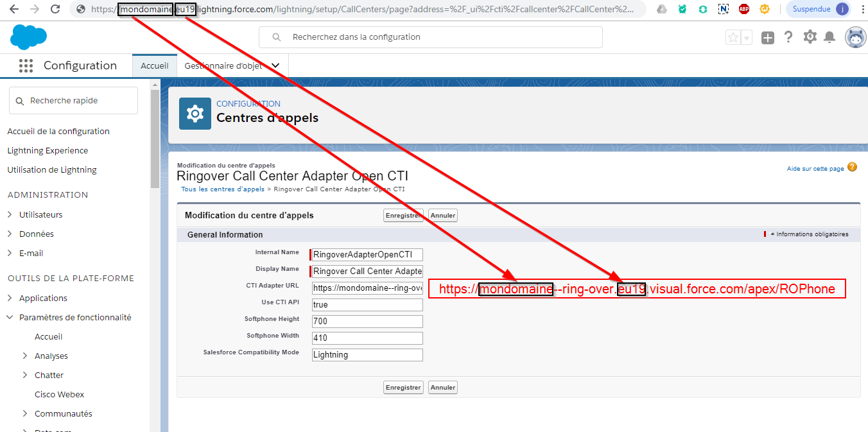The height and width of the screenshot is (432, 868).
Task: Open the Aide sur cette page link
Action: (815, 169)
